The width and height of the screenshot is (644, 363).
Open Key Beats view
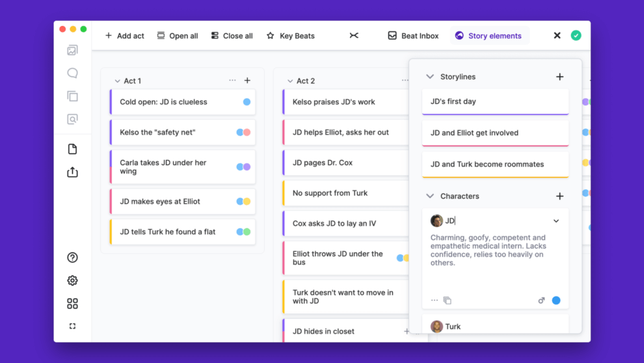[290, 36]
